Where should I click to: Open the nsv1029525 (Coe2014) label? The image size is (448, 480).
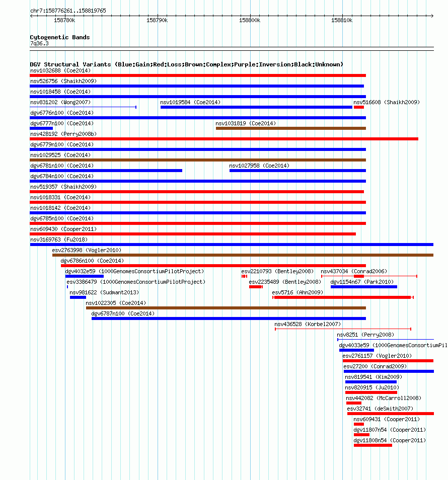point(60,155)
